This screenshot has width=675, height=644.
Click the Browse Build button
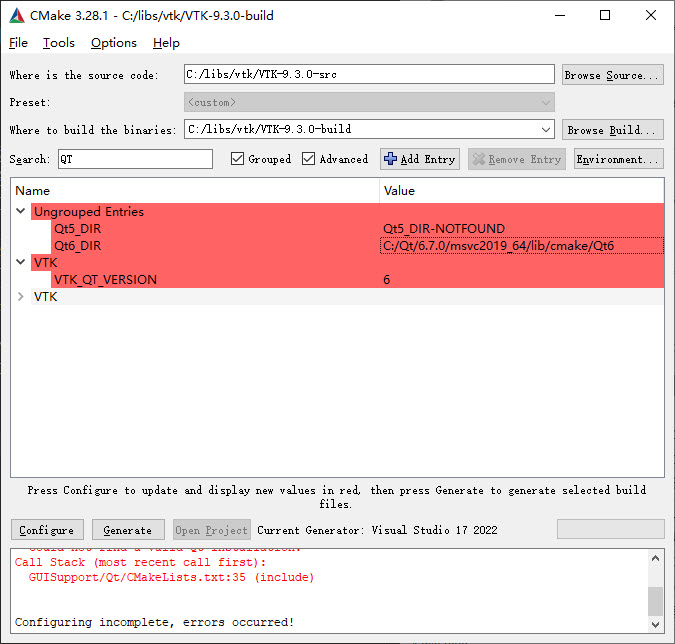coord(612,130)
